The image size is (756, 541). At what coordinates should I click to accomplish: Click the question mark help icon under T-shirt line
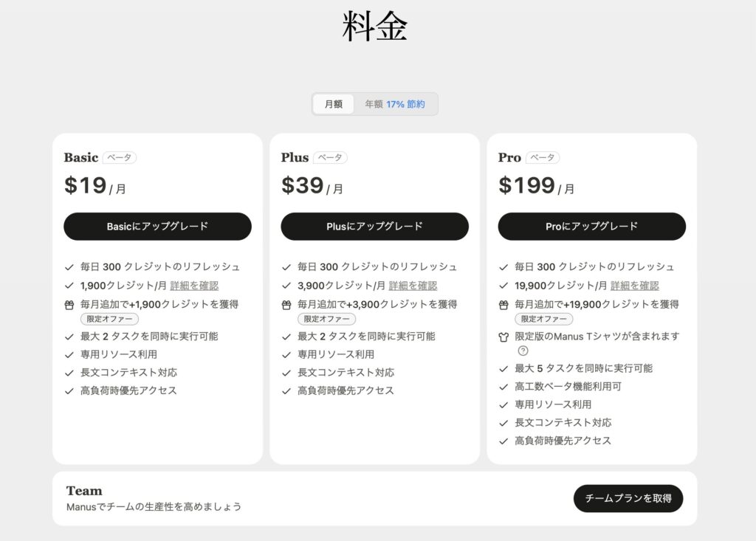click(523, 351)
